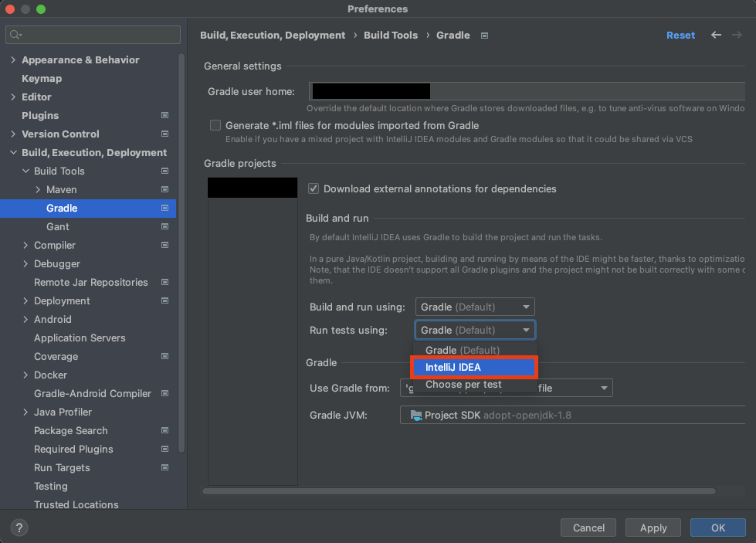Expand the Android node

click(25, 319)
